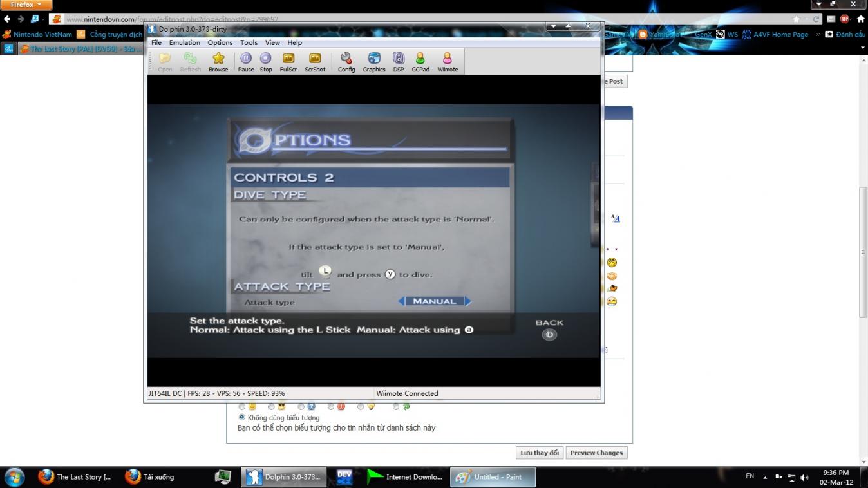Open the Options menu in Dolphin
Image resolution: width=868 pixels, height=488 pixels.
(x=220, y=42)
